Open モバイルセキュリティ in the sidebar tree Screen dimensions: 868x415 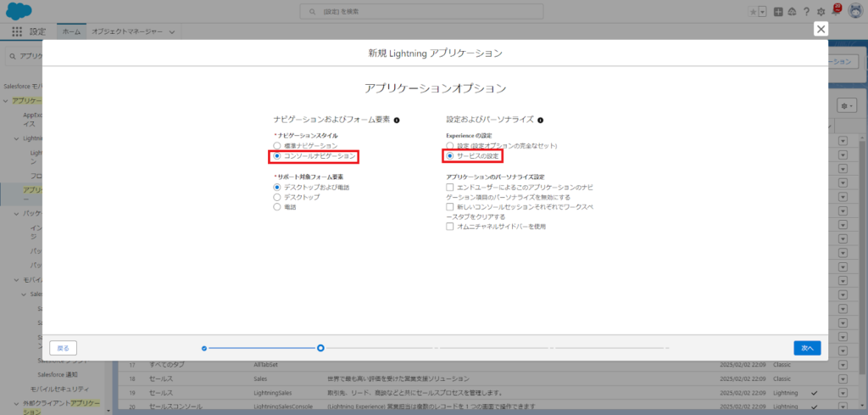(59, 389)
